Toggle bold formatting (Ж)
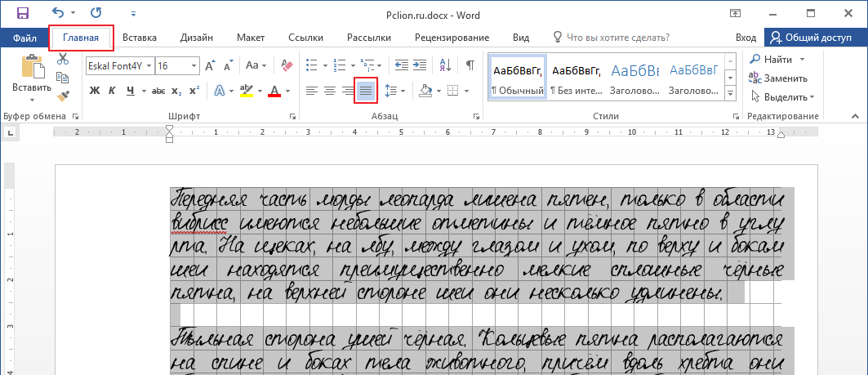Viewport: 868px width, 375px height. pyautogui.click(x=95, y=90)
